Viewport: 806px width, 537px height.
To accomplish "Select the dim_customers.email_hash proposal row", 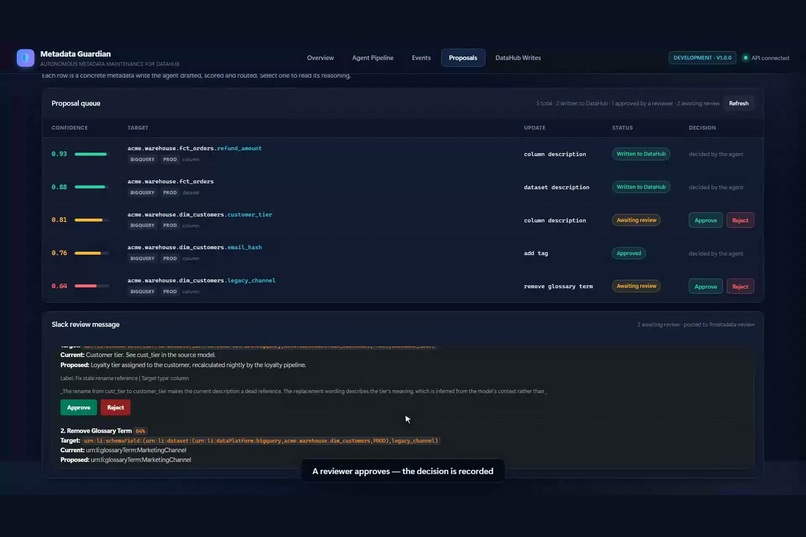I will tap(403, 253).
